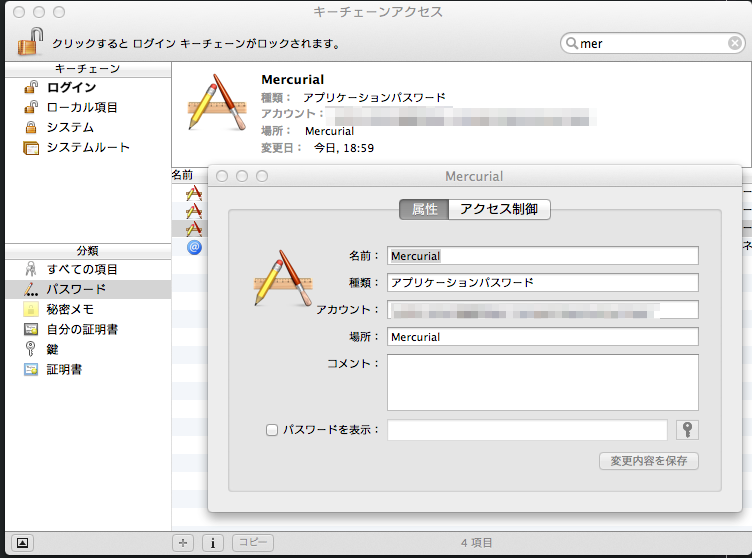Click the 場所 field containing Mercurial
752x558 pixels.
(542, 337)
